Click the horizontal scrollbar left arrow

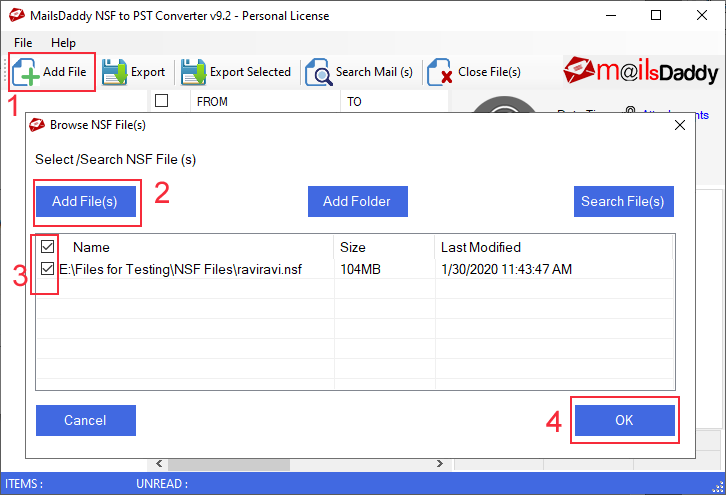coord(159,464)
